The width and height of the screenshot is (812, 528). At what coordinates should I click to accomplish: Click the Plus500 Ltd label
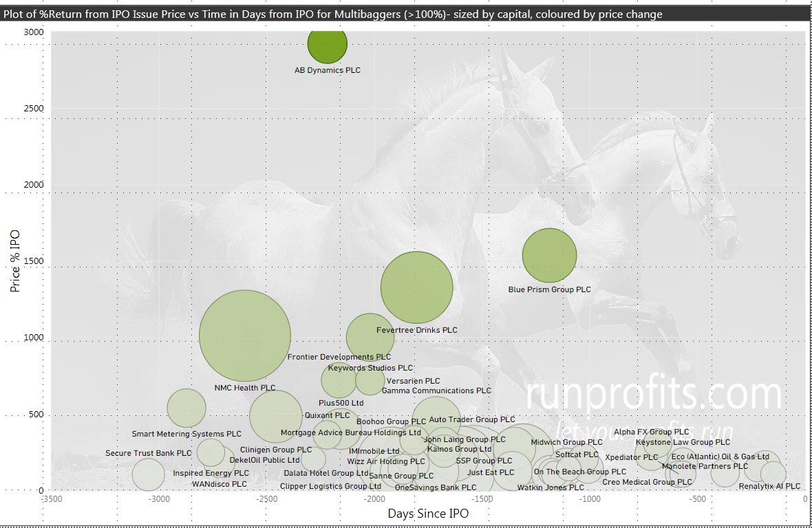(341, 403)
